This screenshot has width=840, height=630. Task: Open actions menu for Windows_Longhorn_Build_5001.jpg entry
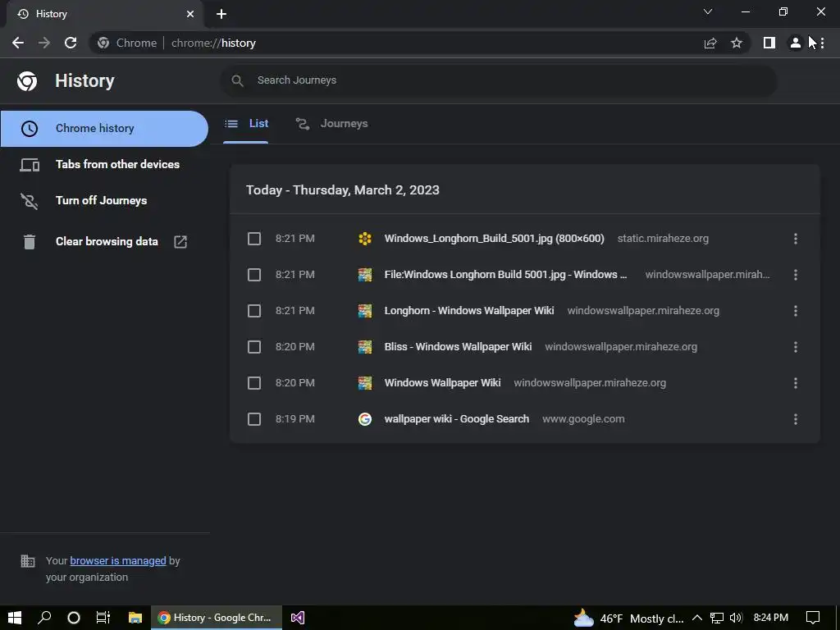point(796,239)
